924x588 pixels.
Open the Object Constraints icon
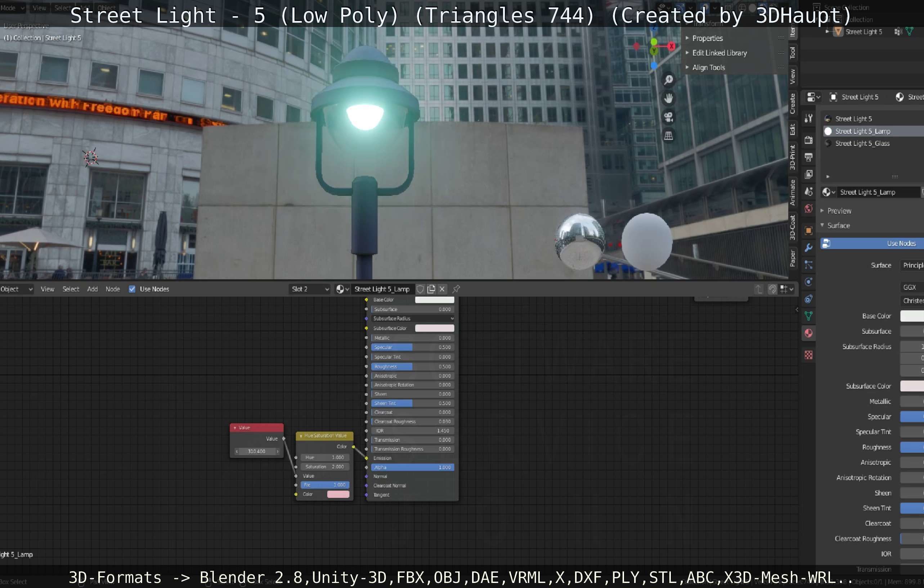(x=808, y=299)
